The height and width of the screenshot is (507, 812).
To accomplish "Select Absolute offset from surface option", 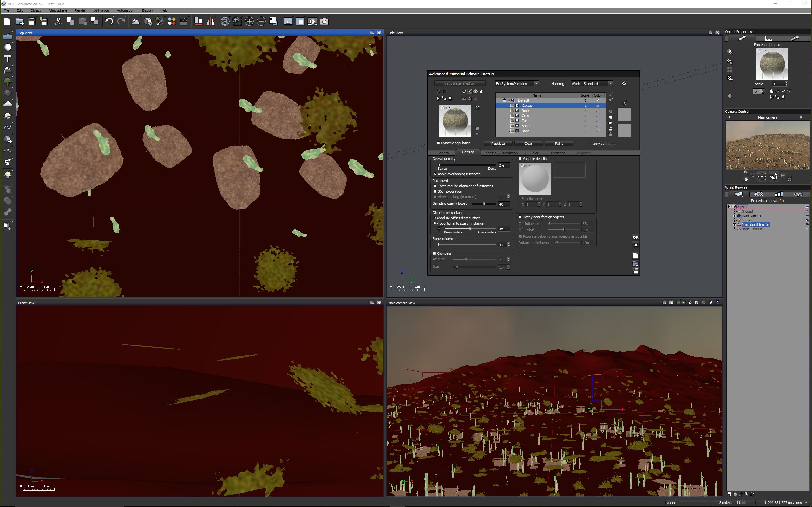I will point(435,218).
